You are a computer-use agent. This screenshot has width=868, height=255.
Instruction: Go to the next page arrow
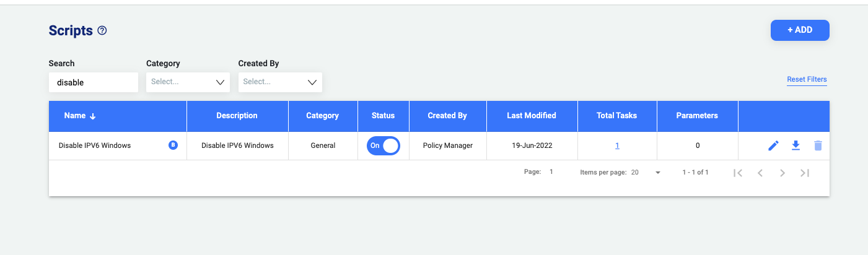click(x=783, y=173)
